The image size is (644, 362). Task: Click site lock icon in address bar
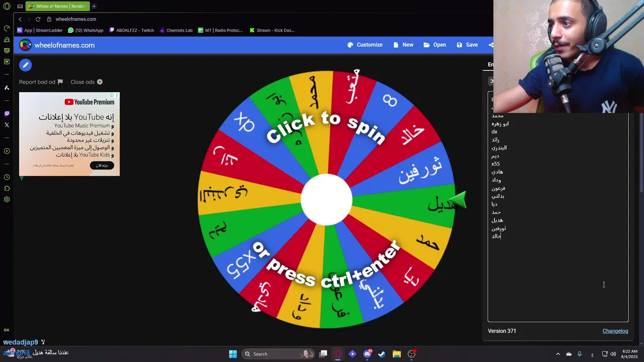pyautogui.click(x=49, y=19)
